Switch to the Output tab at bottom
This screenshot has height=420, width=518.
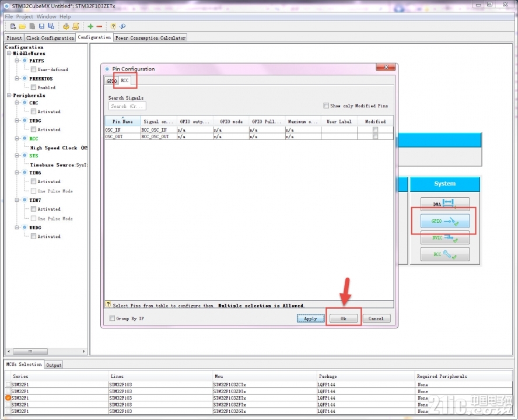click(54, 365)
